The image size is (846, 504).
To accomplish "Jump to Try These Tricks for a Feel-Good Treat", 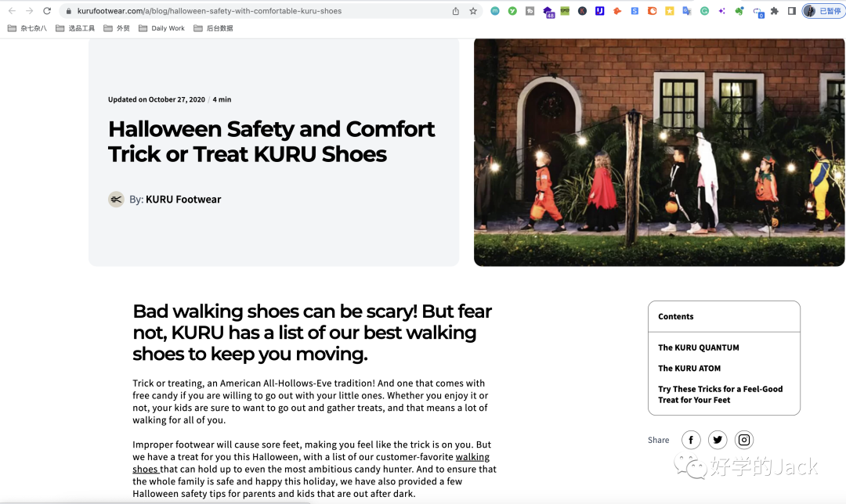I will point(721,394).
